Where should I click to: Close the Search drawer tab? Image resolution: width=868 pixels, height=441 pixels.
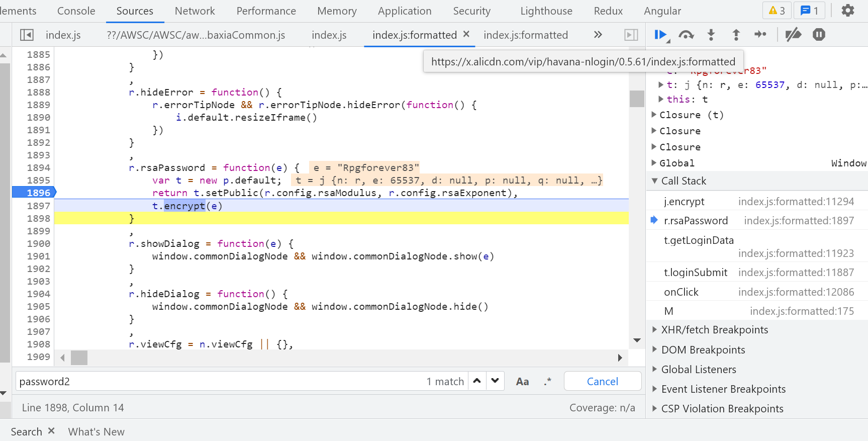(51, 431)
